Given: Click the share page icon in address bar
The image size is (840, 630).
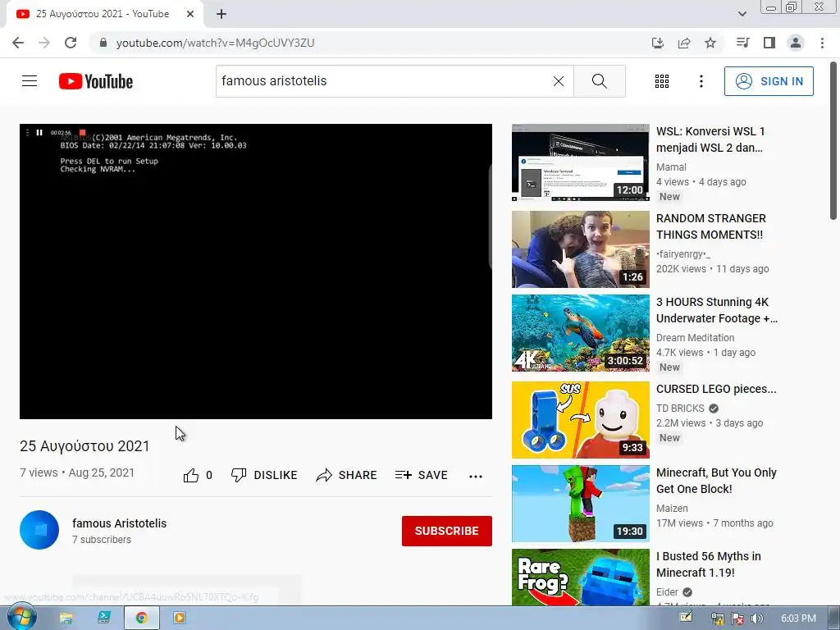Looking at the screenshot, I should click(684, 43).
